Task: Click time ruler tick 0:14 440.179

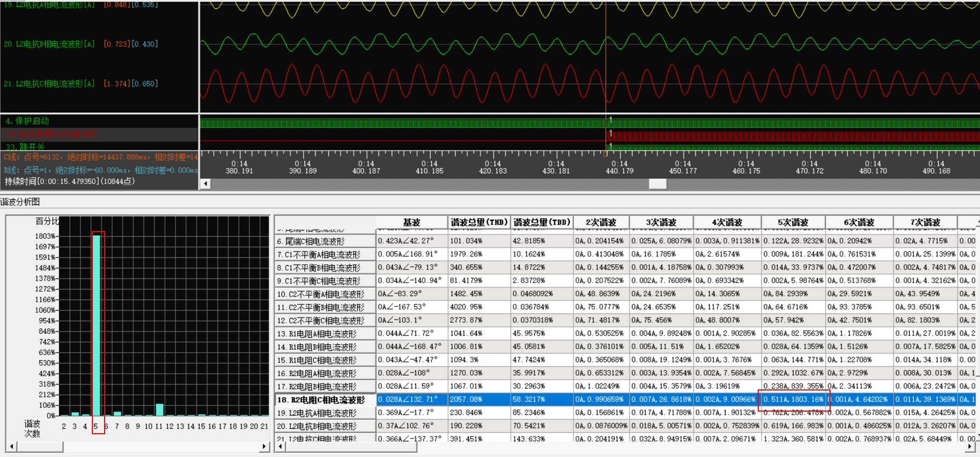Action: [619, 167]
